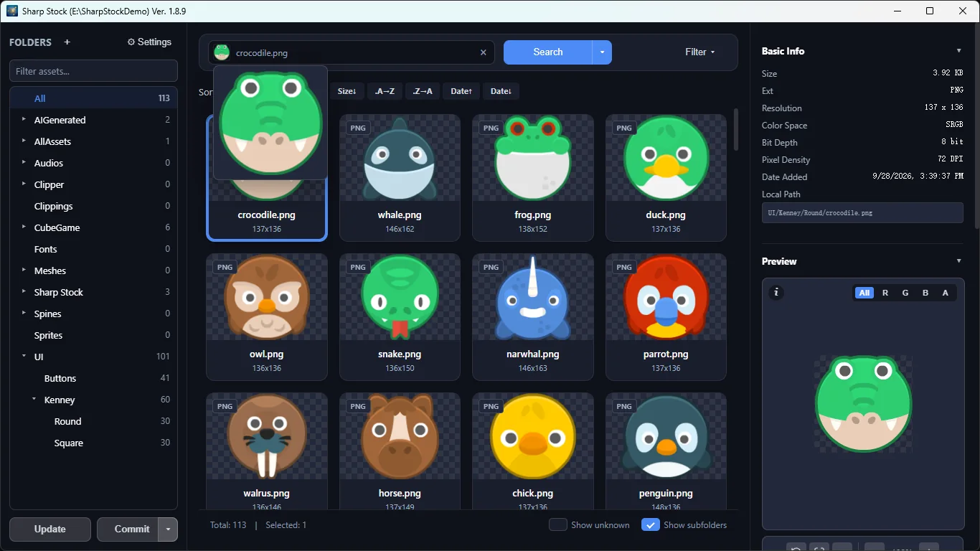Add a new folder with the plus icon

pos(67,42)
